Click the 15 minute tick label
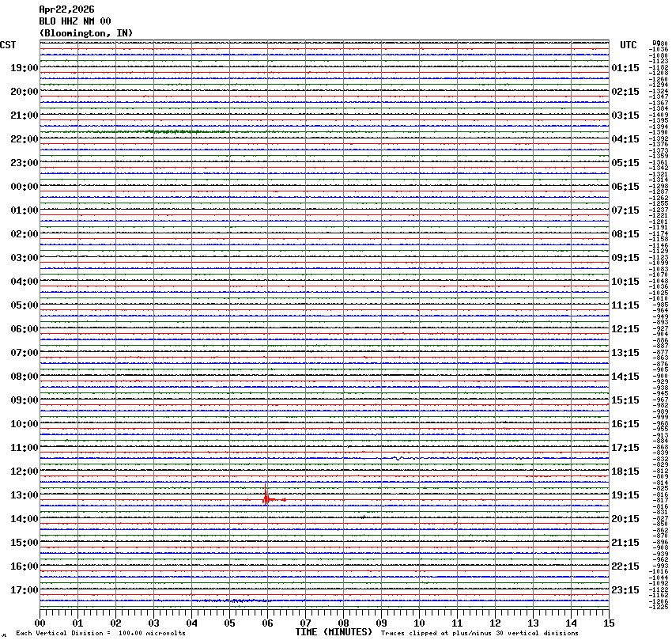 [x=608, y=623]
